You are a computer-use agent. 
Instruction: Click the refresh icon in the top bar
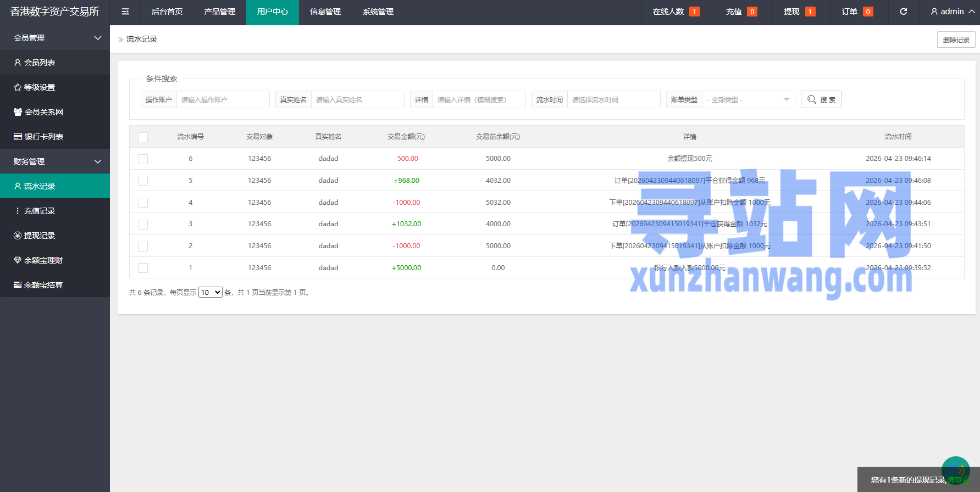pos(903,12)
